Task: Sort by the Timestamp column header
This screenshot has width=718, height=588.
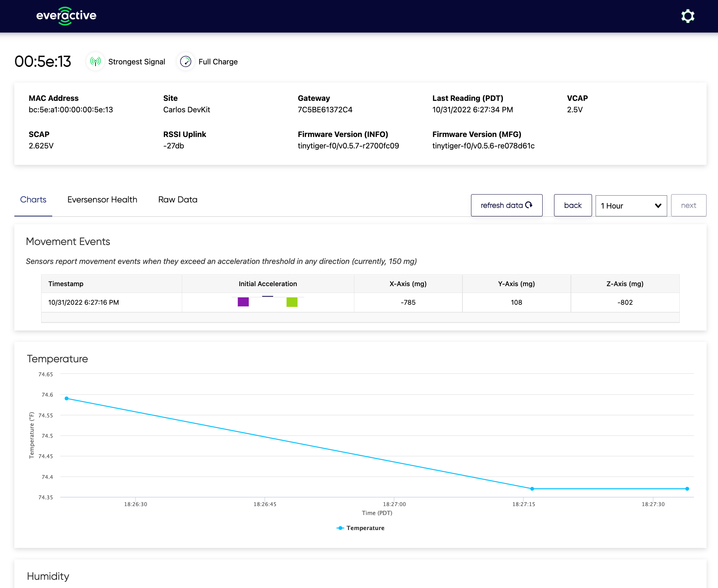Action: pos(66,284)
